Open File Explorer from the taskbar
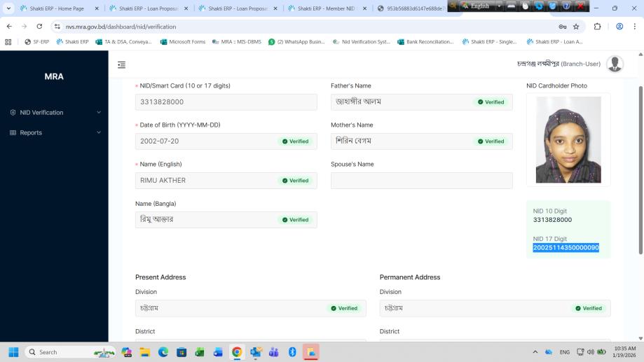The height and width of the screenshot is (362, 644). pos(145,352)
